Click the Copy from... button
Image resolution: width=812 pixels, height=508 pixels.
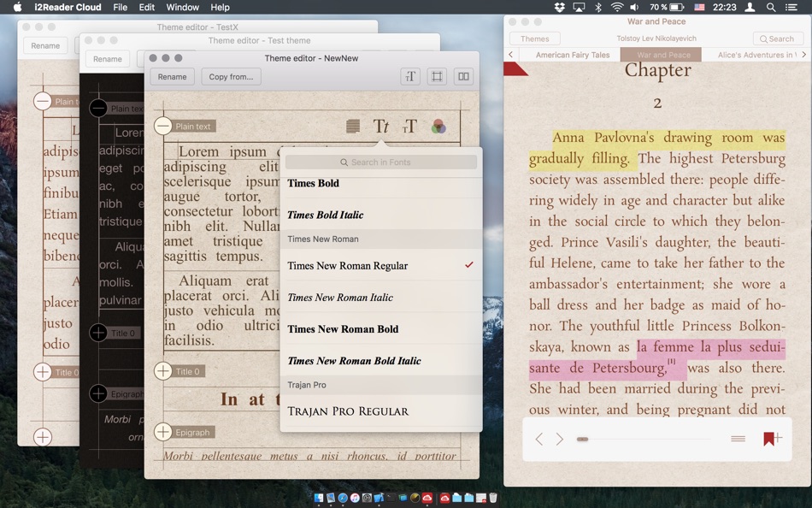(x=231, y=77)
